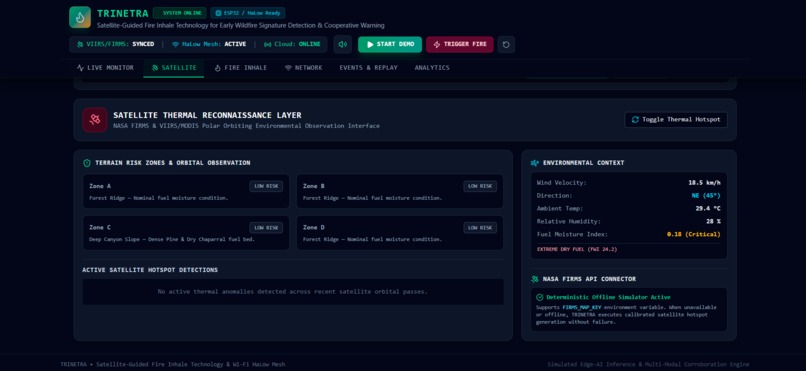Select the Zone B card
The height and width of the screenshot is (371, 806).
click(400, 191)
